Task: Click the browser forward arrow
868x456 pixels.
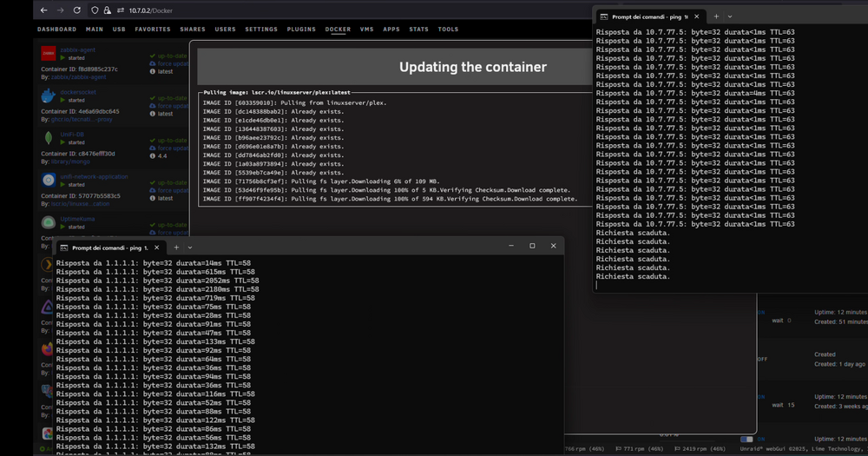Action: (x=61, y=10)
